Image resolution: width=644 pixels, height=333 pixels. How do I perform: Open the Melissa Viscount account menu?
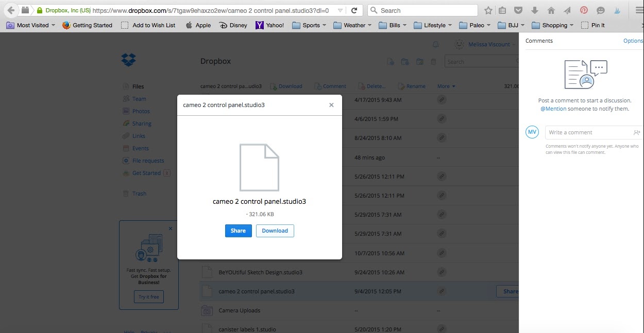click(484, 45)
